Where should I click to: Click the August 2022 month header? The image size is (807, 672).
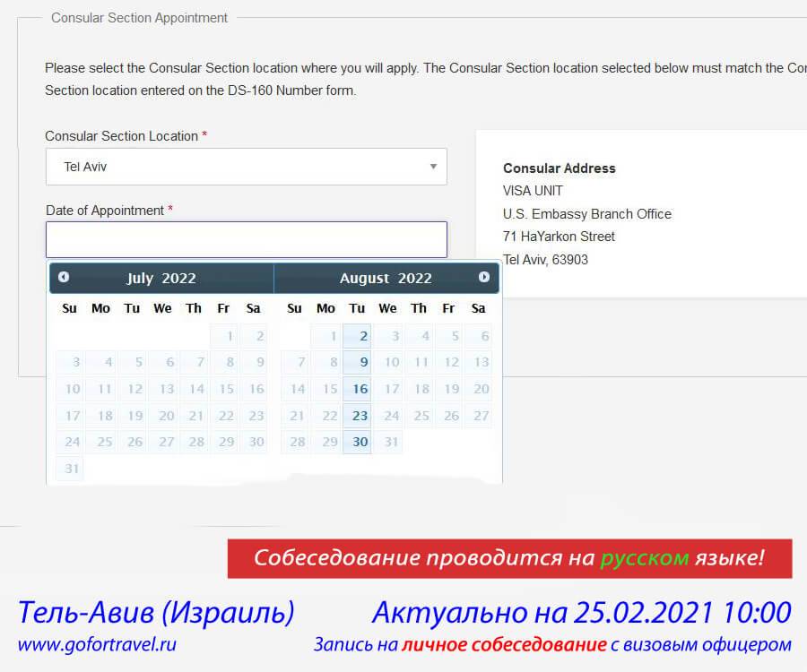point(386,279)
